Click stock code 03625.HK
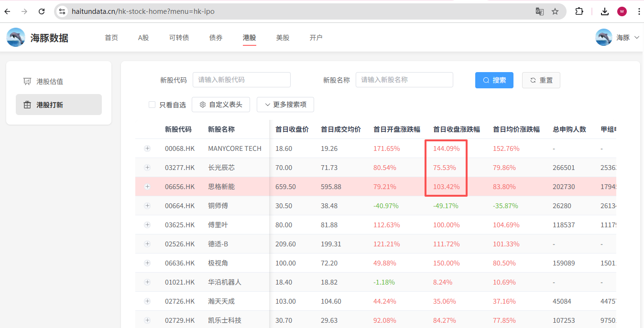This screenshot has width=644, height=328. pyautogui.click(x=180, y=225)
